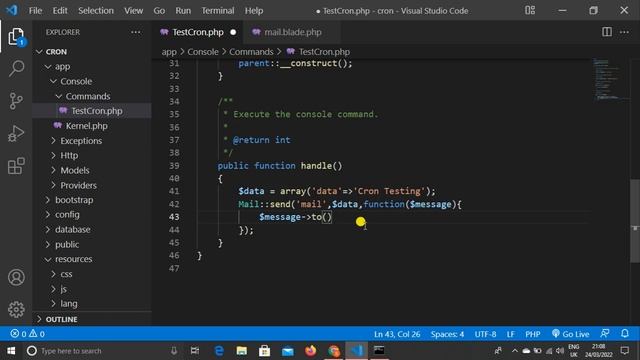Screen dimensions: 640x360
Task: Open the feedback icon in status bar
Action: [x=605, y=333]
